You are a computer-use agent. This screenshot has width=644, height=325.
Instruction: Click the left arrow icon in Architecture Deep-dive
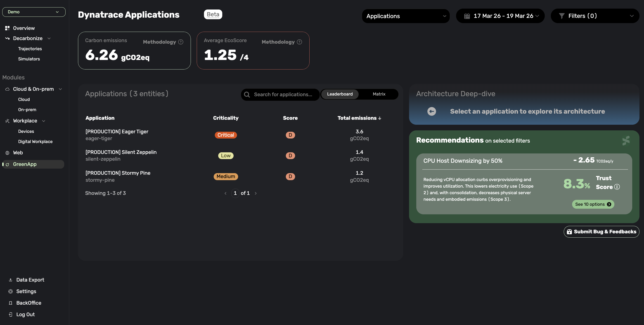click(431, 111)
